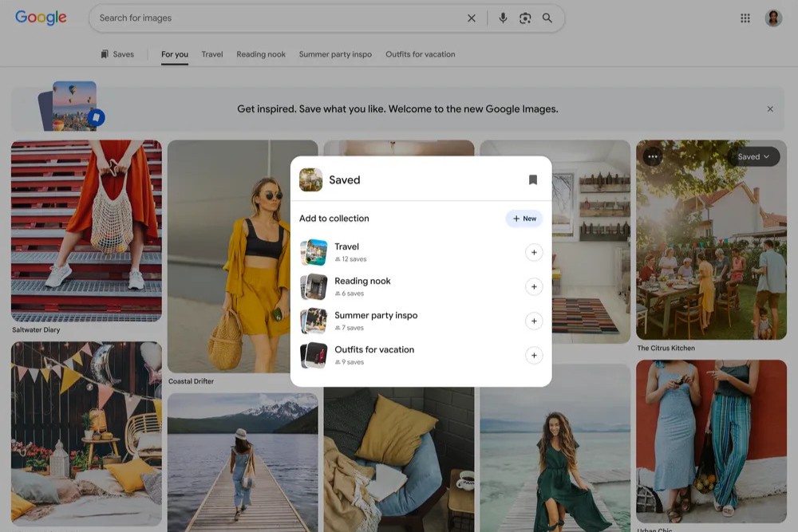
Task: Open the cozy bean bag reading nook image
Action: tap(399, 460)
